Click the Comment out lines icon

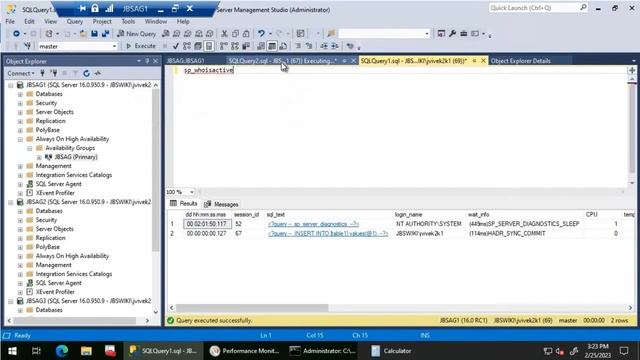pos(298,46)
